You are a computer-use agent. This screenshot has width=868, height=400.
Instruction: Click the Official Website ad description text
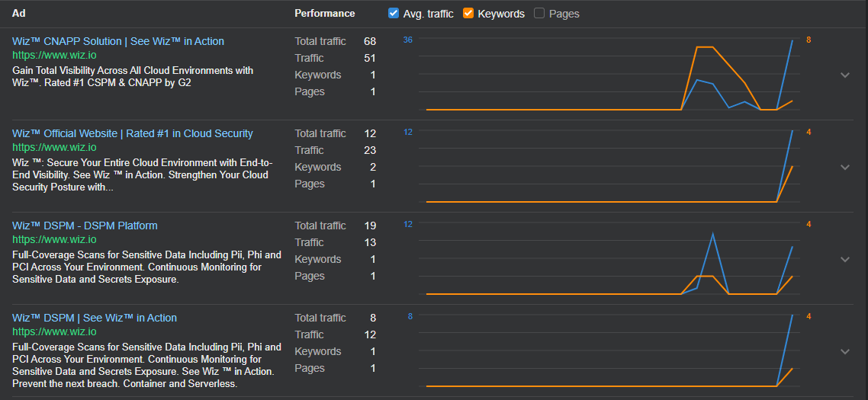click(x=143, y=174)
